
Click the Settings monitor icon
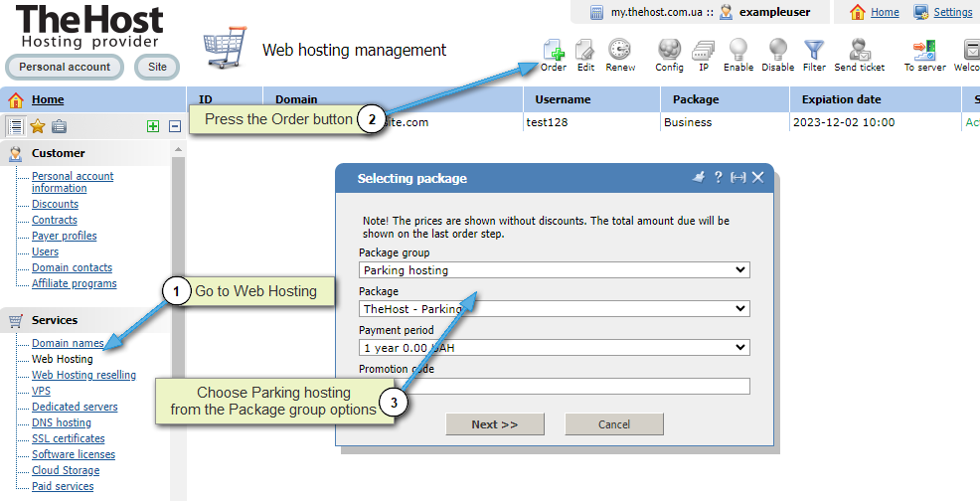[920, 12]
